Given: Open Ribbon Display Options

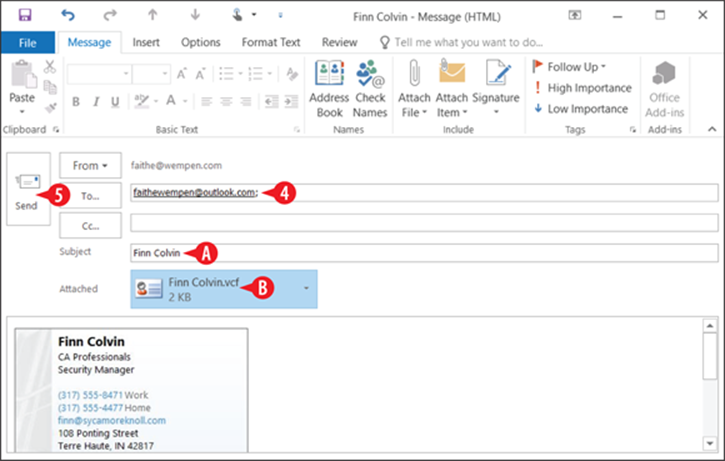Looking at the screenshot, I should tap(575, 15).
